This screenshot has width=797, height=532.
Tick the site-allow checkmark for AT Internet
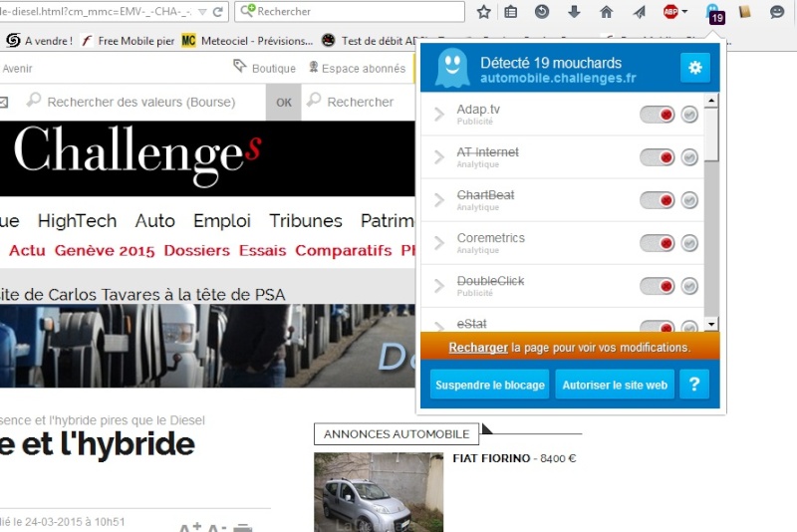click(x=689, y=157)
